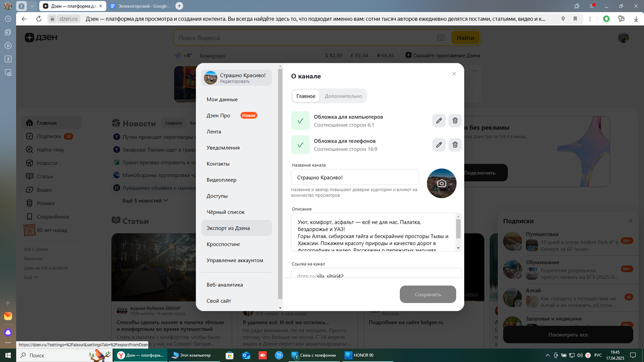Open a new browser tab with plus
The height and width of the screenshot is (362, 644).
179,6
